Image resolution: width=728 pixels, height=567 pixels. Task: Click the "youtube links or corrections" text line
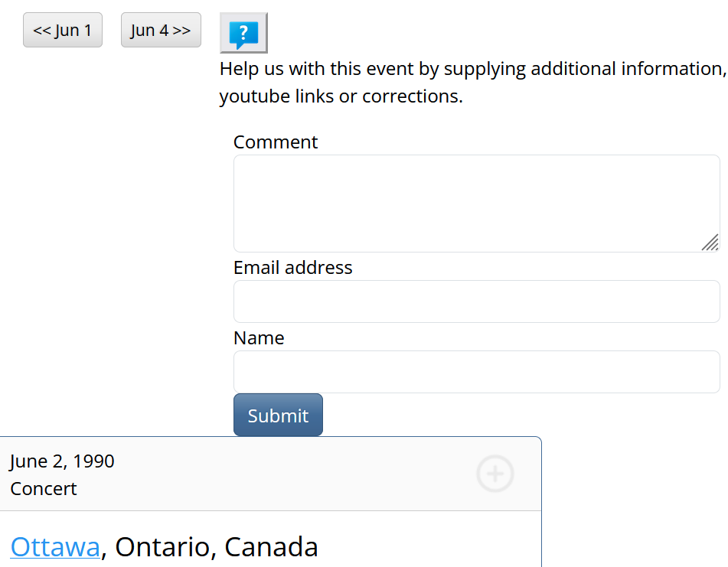point(341,97)
